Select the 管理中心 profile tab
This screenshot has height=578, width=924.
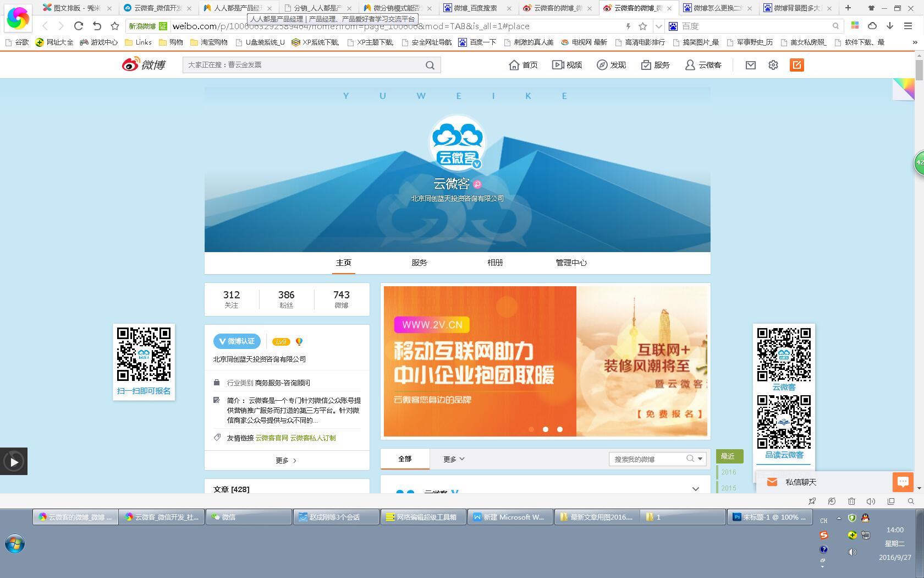(571, 263)
